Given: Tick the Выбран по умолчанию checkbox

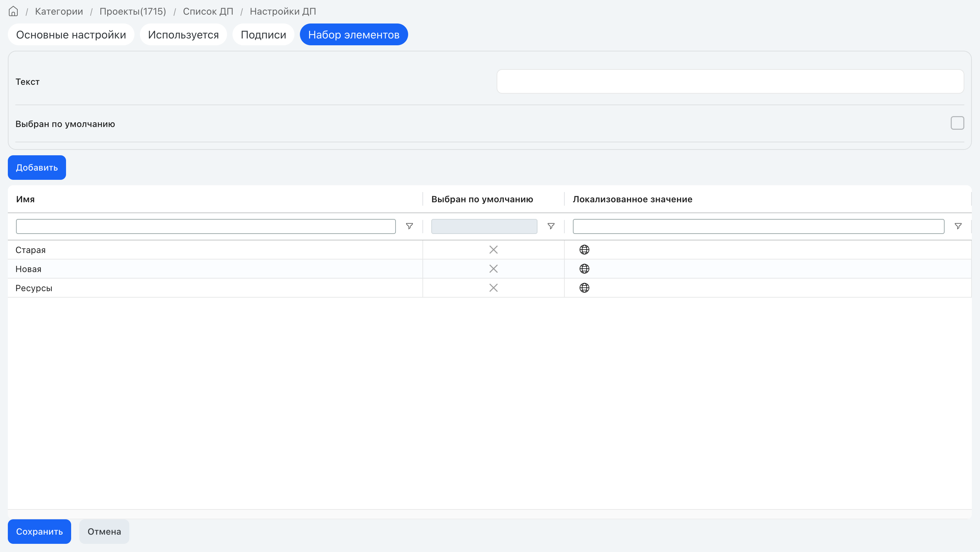Looking at the screenshot, I should point(957,123).
